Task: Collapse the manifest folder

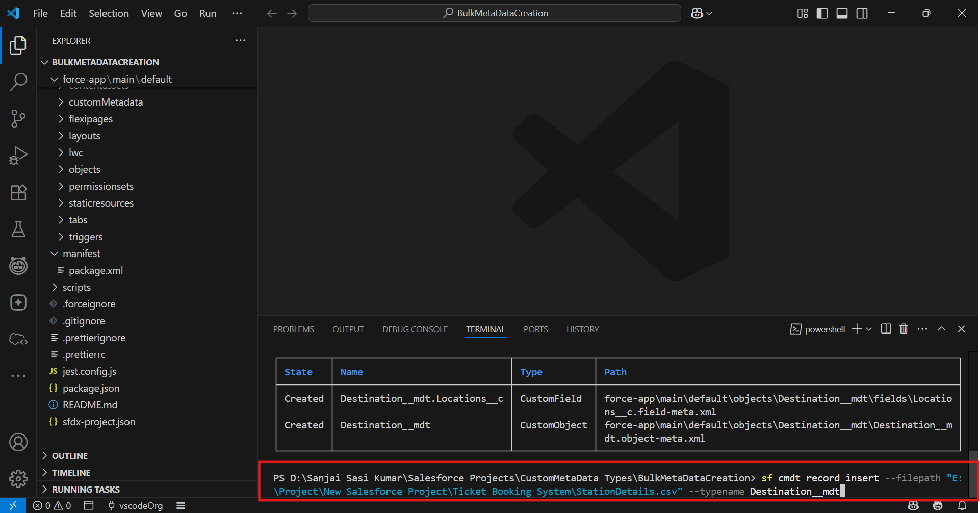Action: click(82, 253)
